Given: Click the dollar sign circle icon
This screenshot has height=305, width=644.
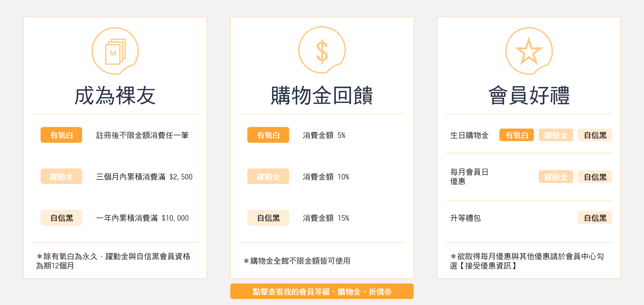Looking at the screenshot, I should pos(322,51).
